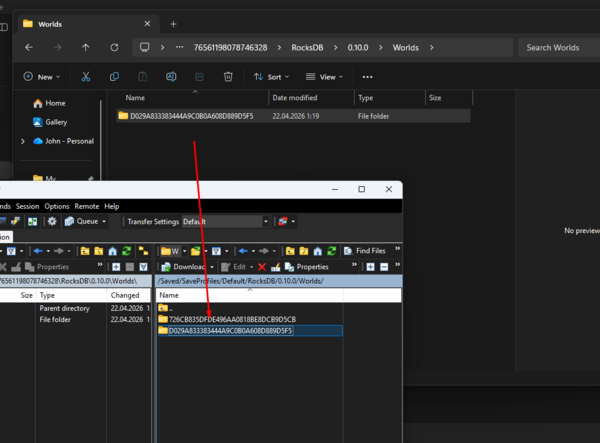Open the Remote menu in WinSCP
Screen dimensions: 600x443
pos(86,206)
